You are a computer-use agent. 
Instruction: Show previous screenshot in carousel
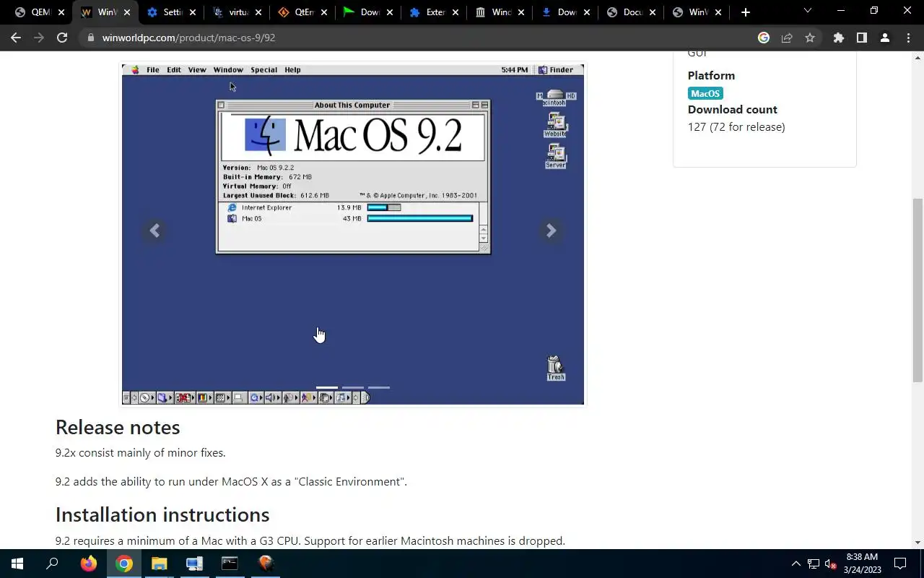point(154,230)
